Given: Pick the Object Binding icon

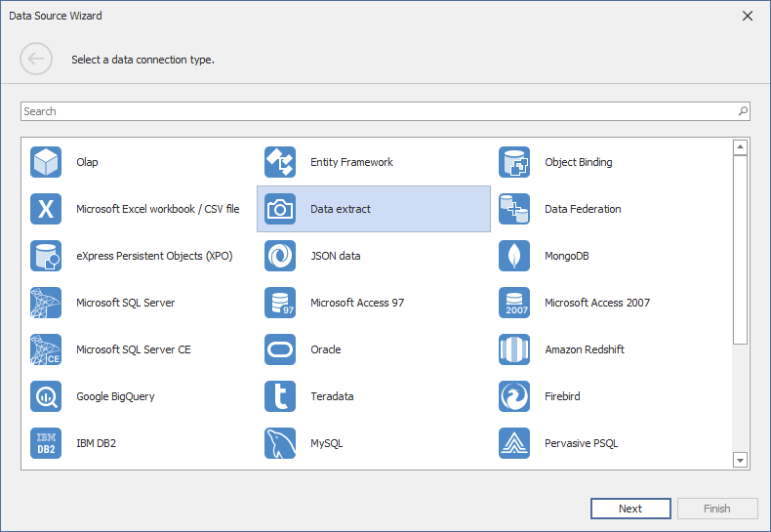Looking at the screenshot, I should click(x=513, y=162).
